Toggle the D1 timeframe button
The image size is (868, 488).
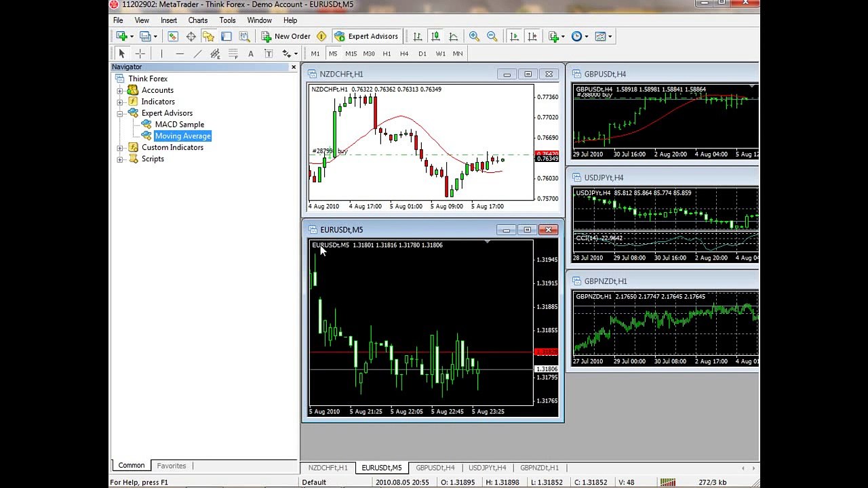422,54
